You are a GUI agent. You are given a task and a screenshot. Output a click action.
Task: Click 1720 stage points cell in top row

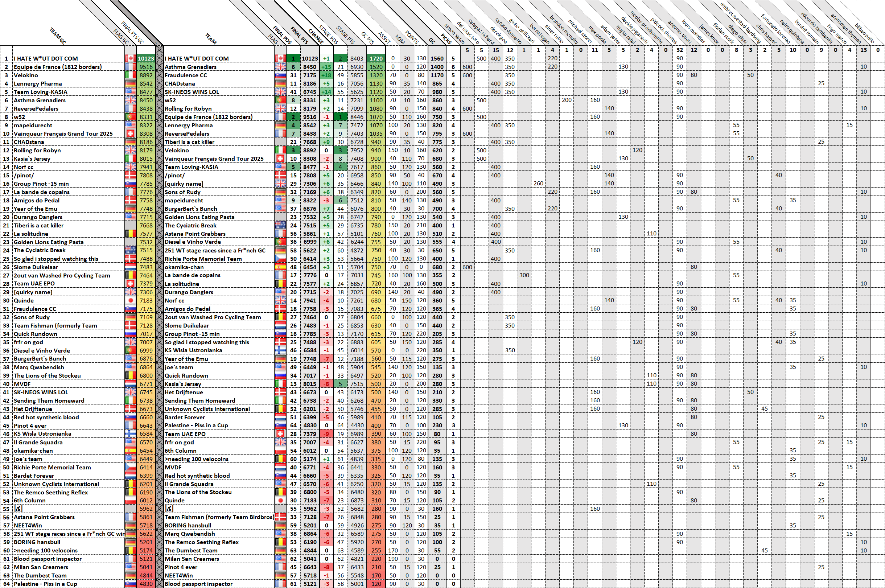(x=376, y=58)
